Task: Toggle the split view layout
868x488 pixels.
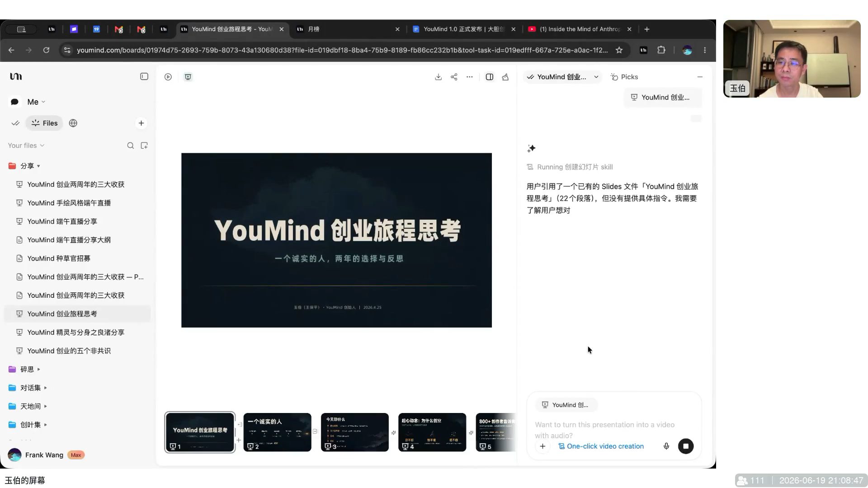Action: tap(489, 77)
